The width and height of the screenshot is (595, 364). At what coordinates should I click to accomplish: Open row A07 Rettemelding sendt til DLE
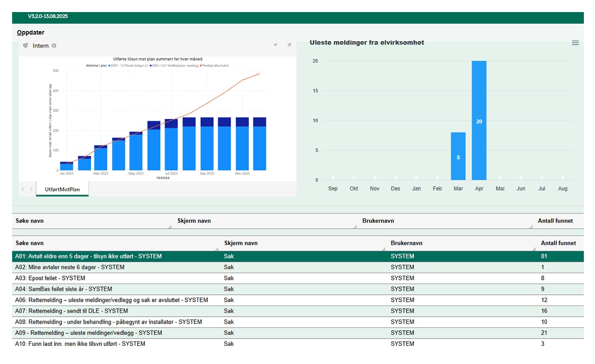[78, 311]
